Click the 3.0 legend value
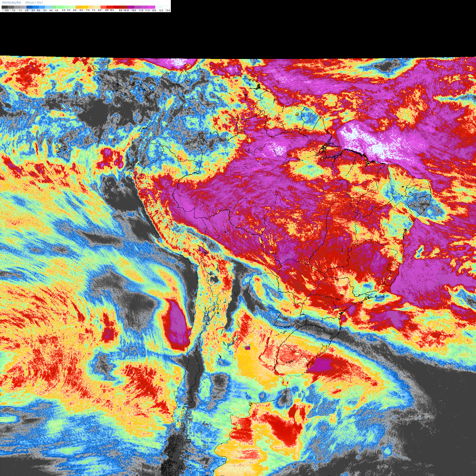 pyautogui.click(x=38, y=10)
